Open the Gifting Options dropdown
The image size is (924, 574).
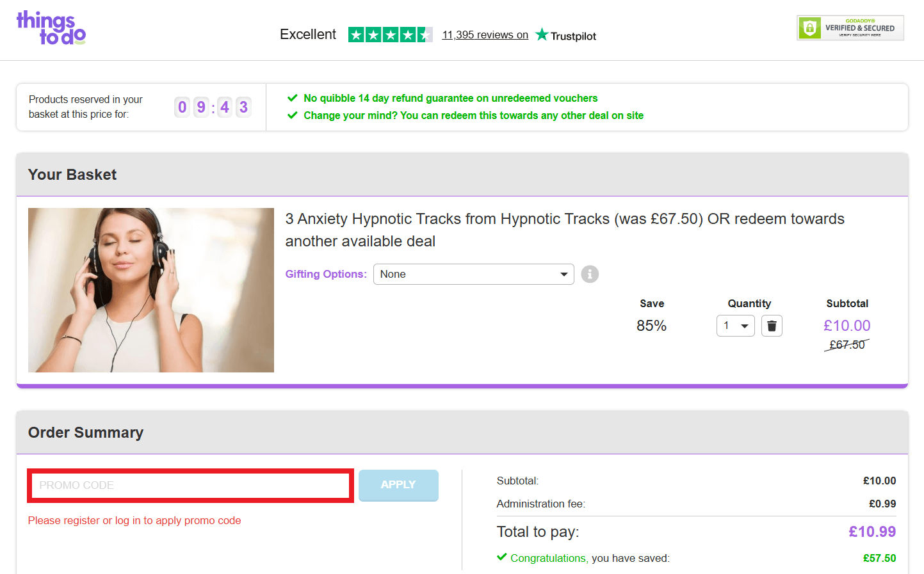click(x=473, y=274)
